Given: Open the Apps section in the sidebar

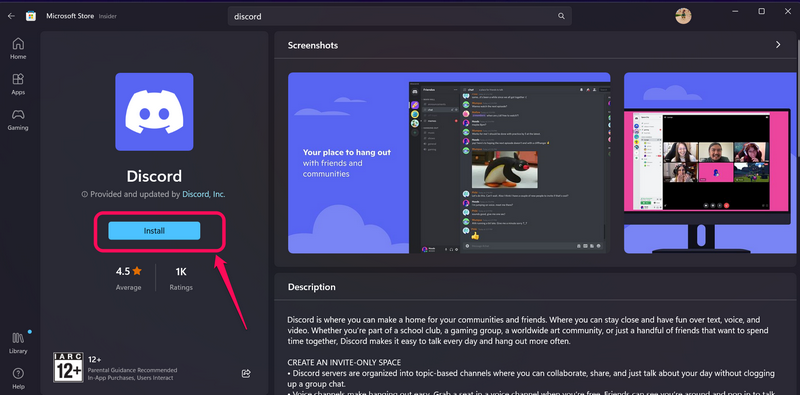Looking at the screenshot, I should (x=18, y=84).
